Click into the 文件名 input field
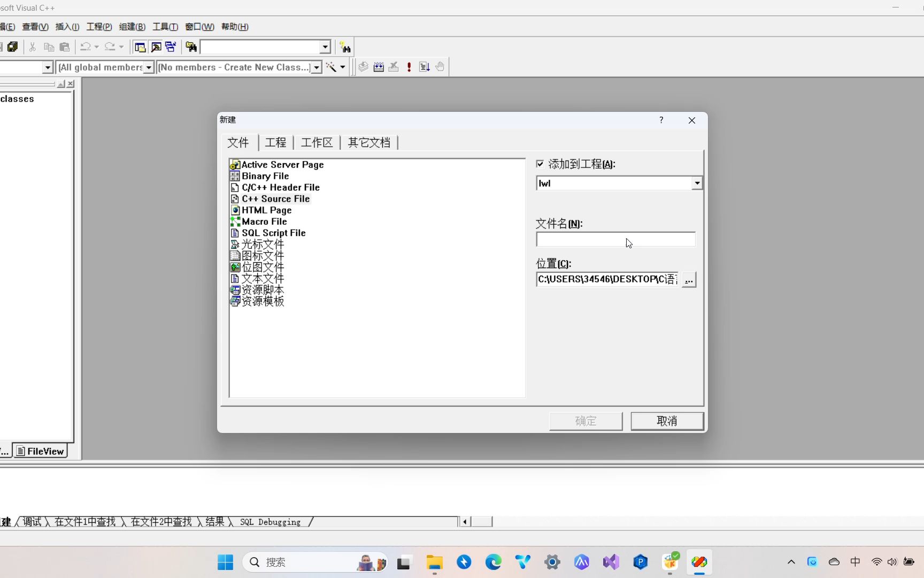 click(615, 239)
